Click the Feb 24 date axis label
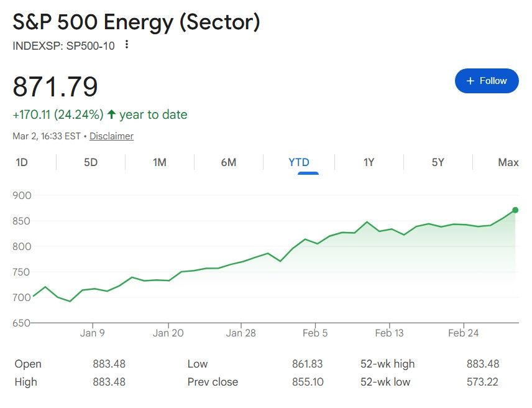Screen dimensions: 532x408 point(464,333)
